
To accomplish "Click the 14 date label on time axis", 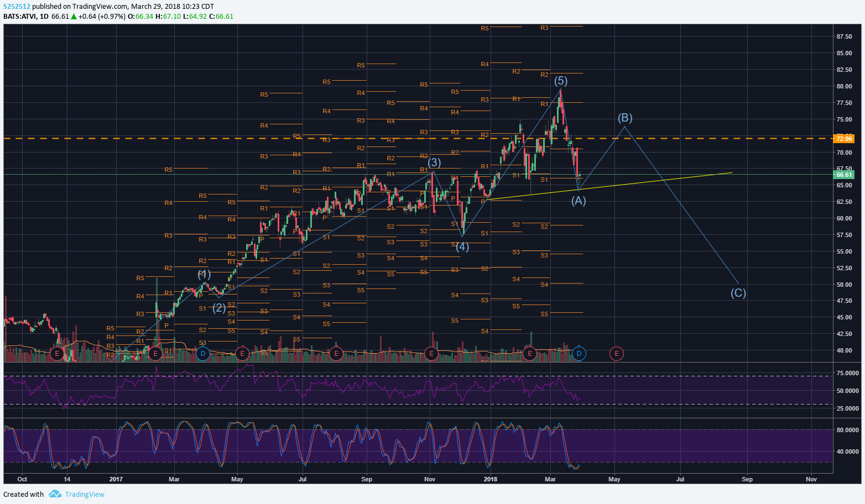I will click(x=67, y=479).
